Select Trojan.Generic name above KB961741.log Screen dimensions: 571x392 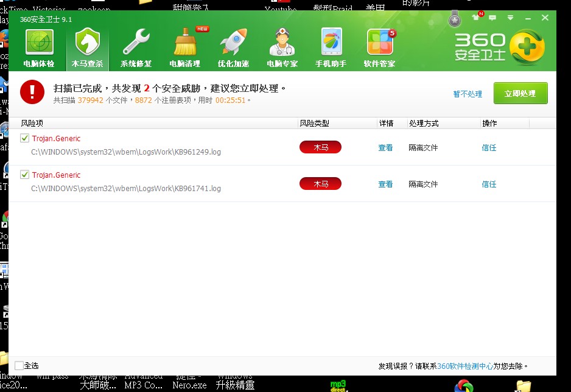(x=56, y=175)
